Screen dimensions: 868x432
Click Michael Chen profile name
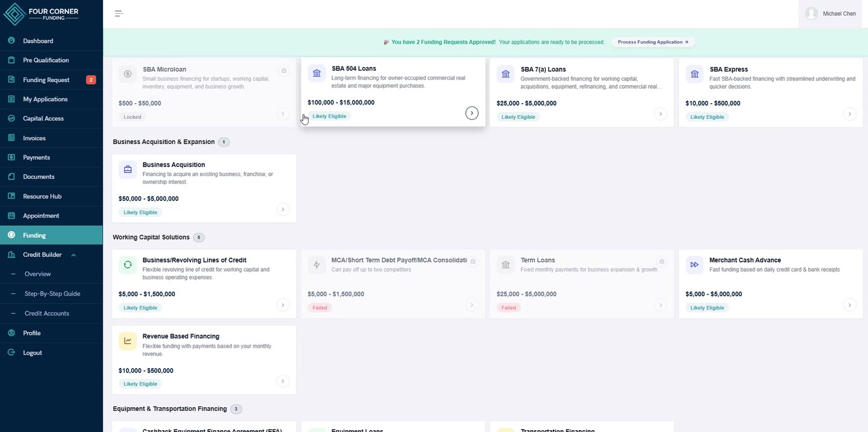pyautogui.click(x=839, y=14)
